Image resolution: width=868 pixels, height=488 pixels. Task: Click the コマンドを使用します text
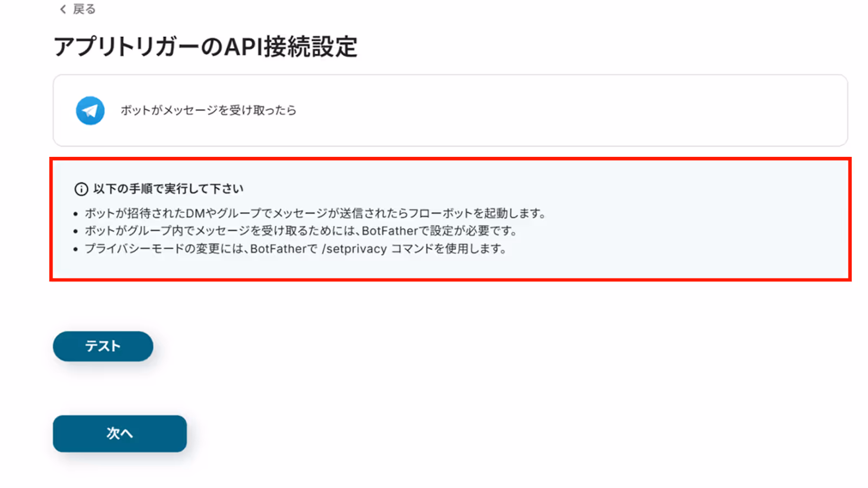tap(449, 249)
